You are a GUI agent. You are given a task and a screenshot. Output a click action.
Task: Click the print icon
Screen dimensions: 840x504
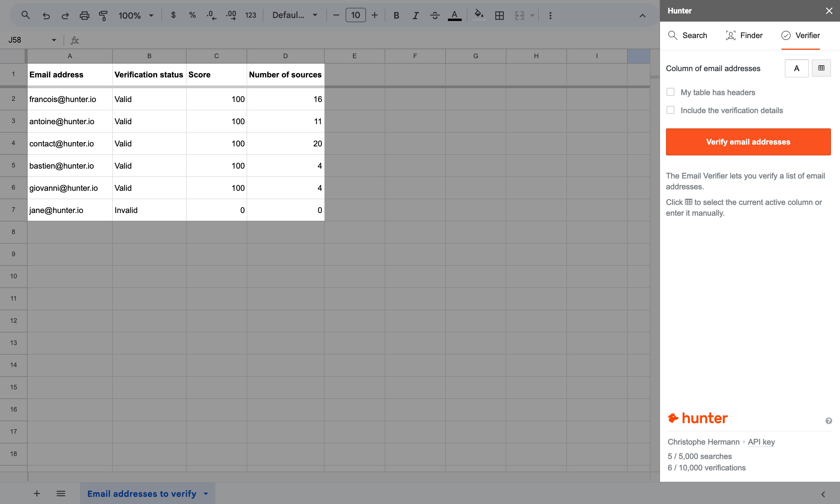tap(84, 15)
